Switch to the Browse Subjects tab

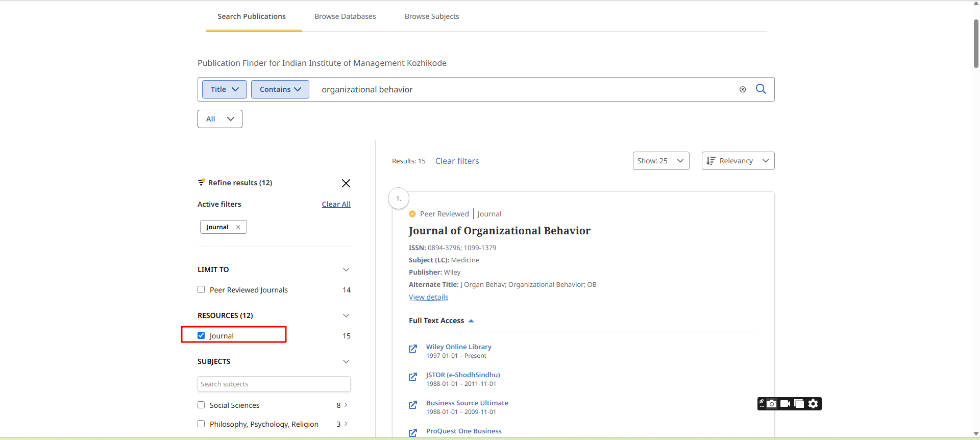[x=432, y=16]
